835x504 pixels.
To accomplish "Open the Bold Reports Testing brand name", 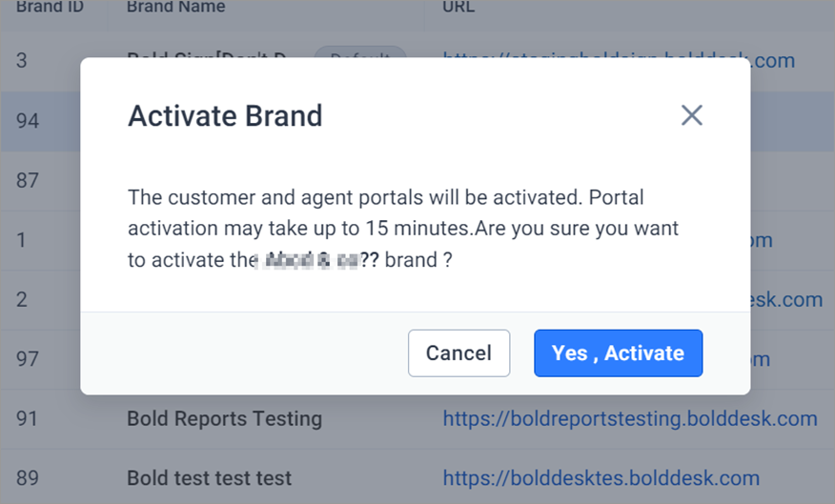I will tap(224, 419).
